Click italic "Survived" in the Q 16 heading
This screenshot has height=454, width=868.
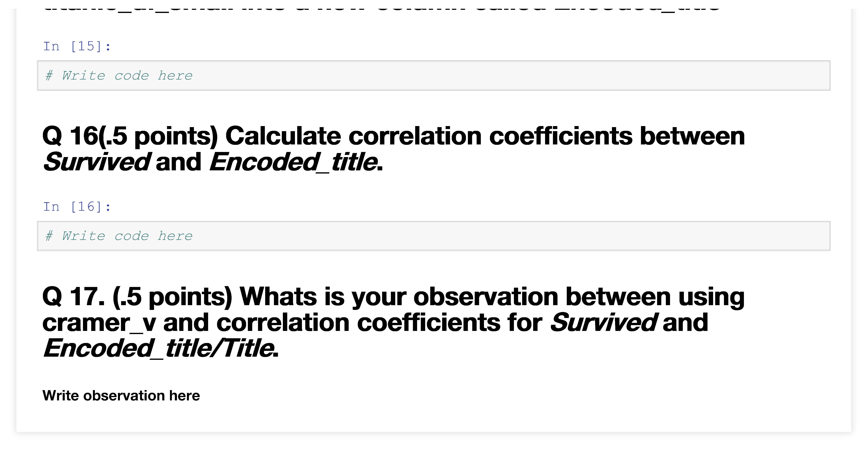click(96, 162)
